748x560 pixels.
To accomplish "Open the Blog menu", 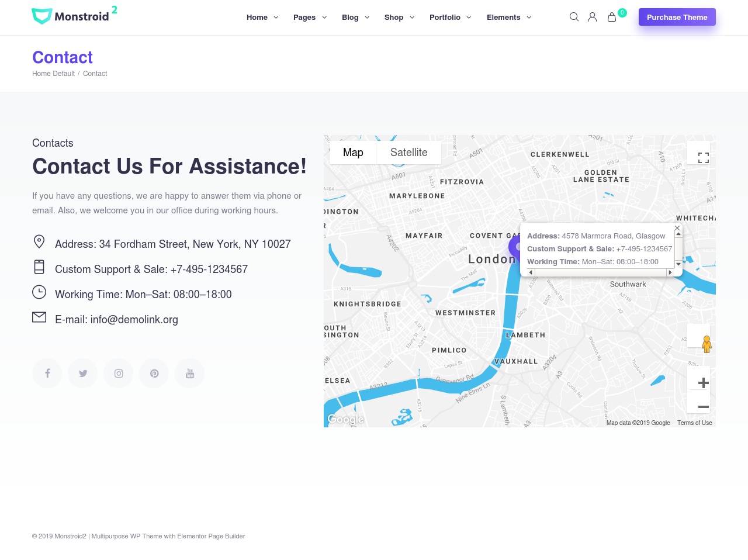I will (x=350, y=17).
